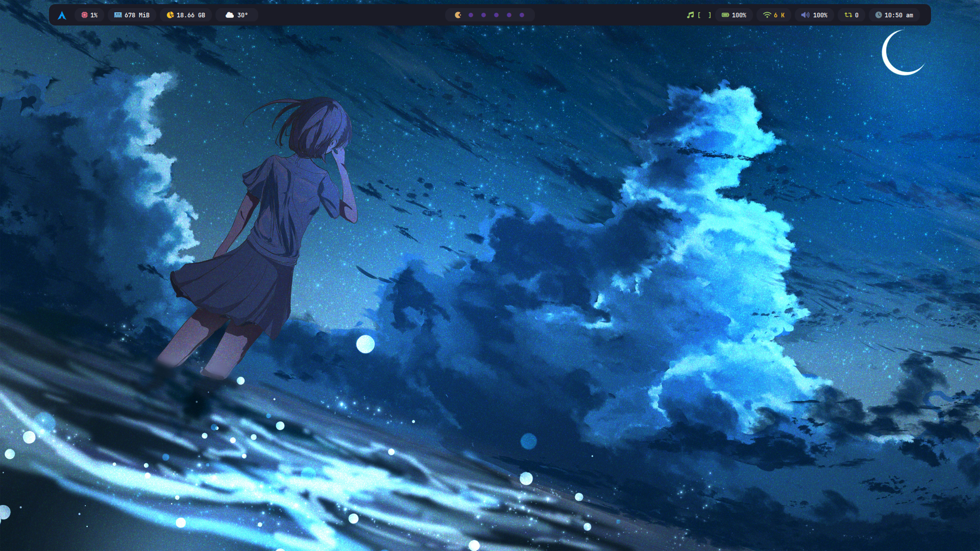The width and height of the screenshot is (980, 551).
Task: Open the Wi-Fi network icon
Action: (x=767, y=15)
